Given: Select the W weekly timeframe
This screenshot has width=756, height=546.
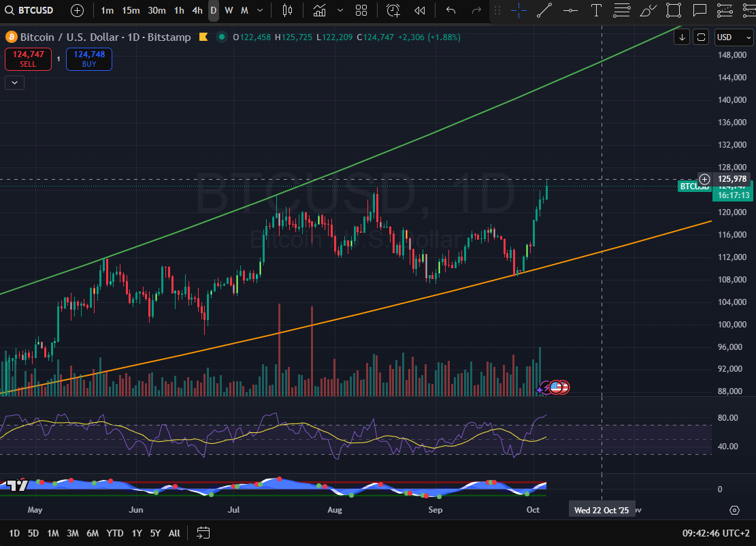Looking at the screenshot, I should (229, 10).
